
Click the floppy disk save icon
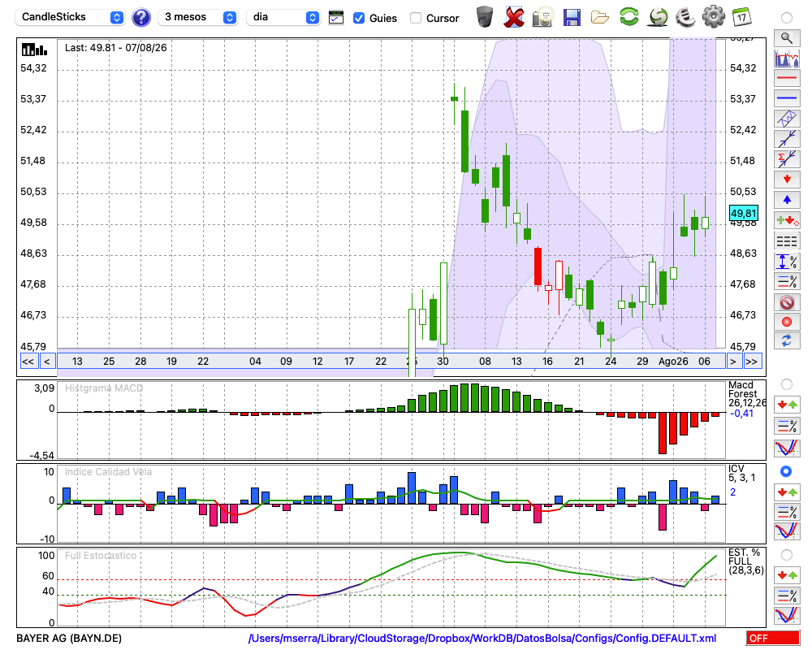pos(571,18)
